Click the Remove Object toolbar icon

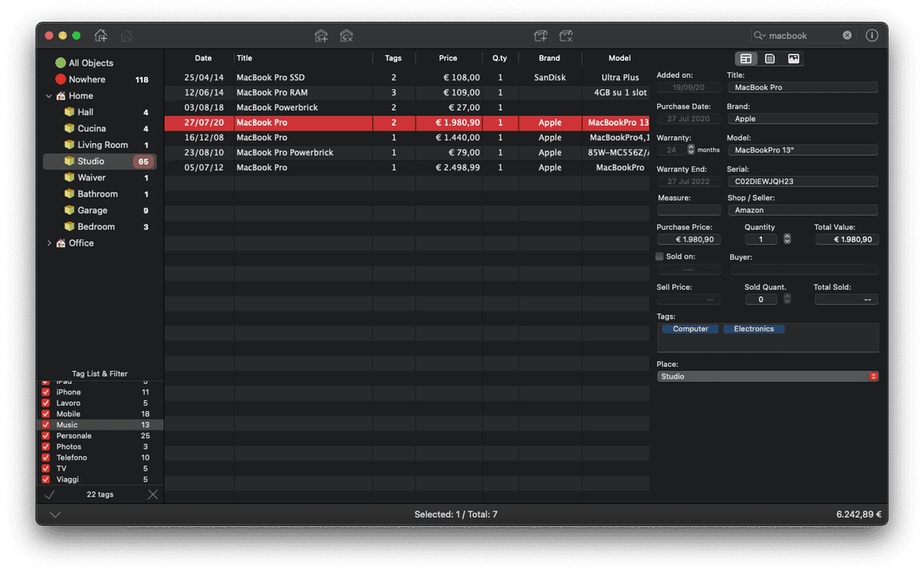point(566,36)
